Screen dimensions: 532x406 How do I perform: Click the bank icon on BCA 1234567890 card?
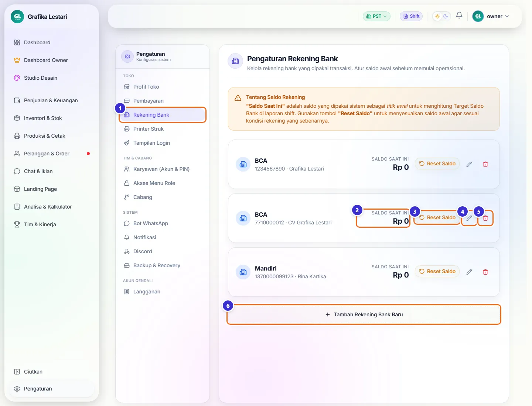click(x=243, y=164)
